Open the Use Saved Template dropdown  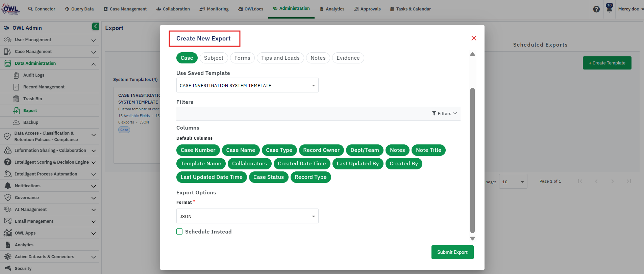(247, 85)
